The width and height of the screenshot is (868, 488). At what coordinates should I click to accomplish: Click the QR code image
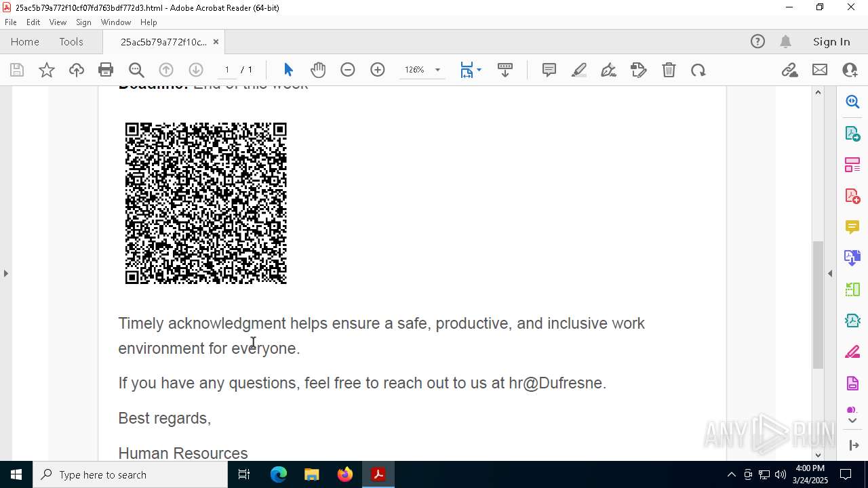click(206, 203)
